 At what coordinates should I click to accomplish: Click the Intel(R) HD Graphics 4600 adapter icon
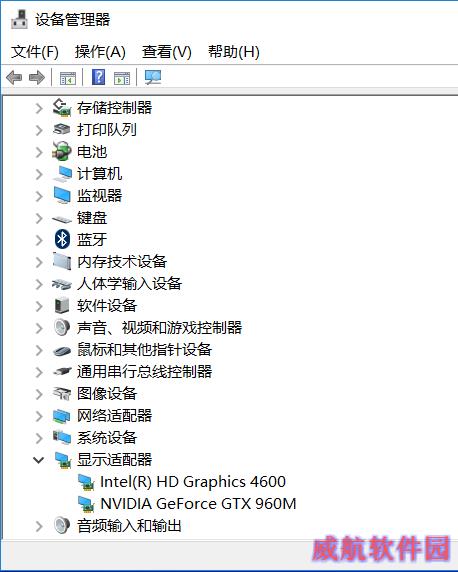[x=86, y=482]
